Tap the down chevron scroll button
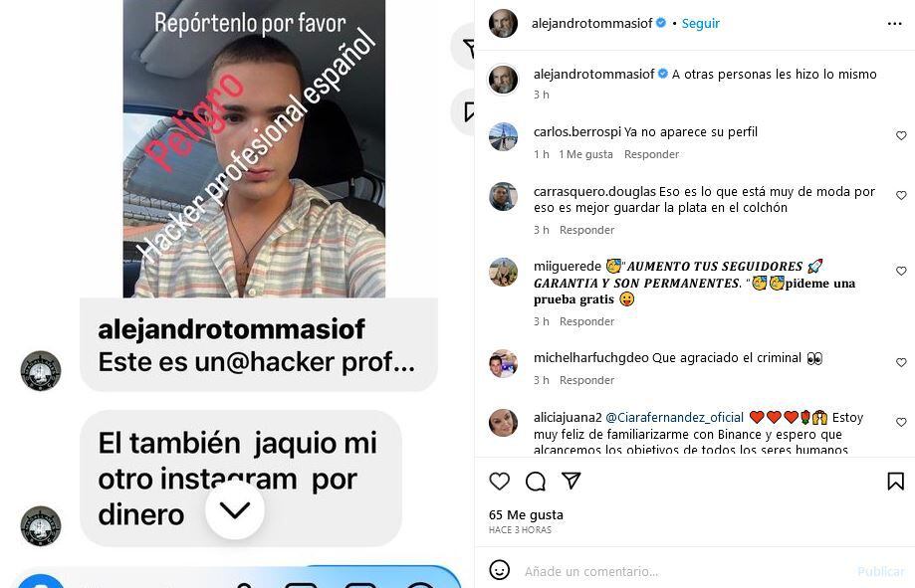 pos(235,509)
